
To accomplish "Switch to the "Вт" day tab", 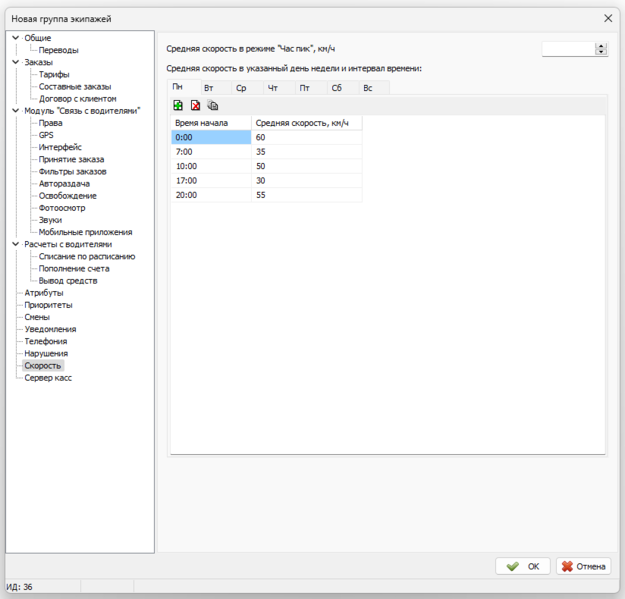I will click(x=209, y=88).
